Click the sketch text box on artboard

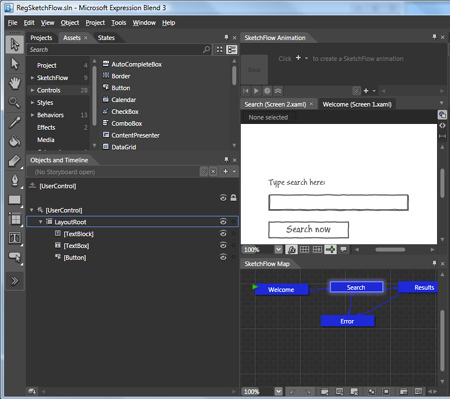338,202
